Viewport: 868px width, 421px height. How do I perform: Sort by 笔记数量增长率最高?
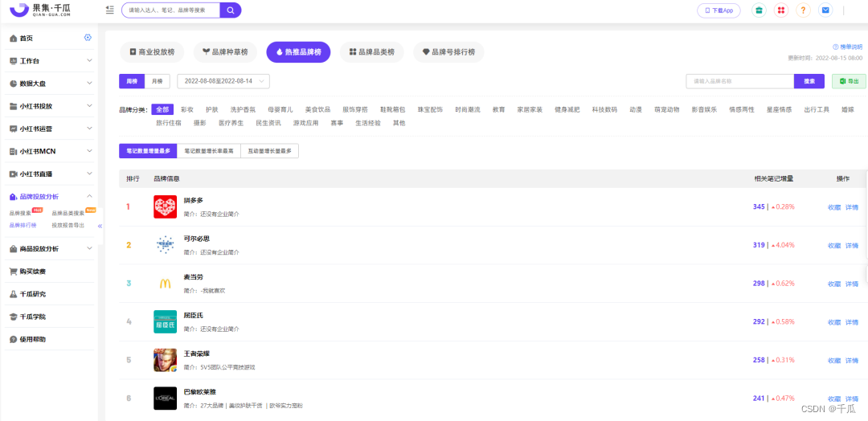click(x=209, y=151)
